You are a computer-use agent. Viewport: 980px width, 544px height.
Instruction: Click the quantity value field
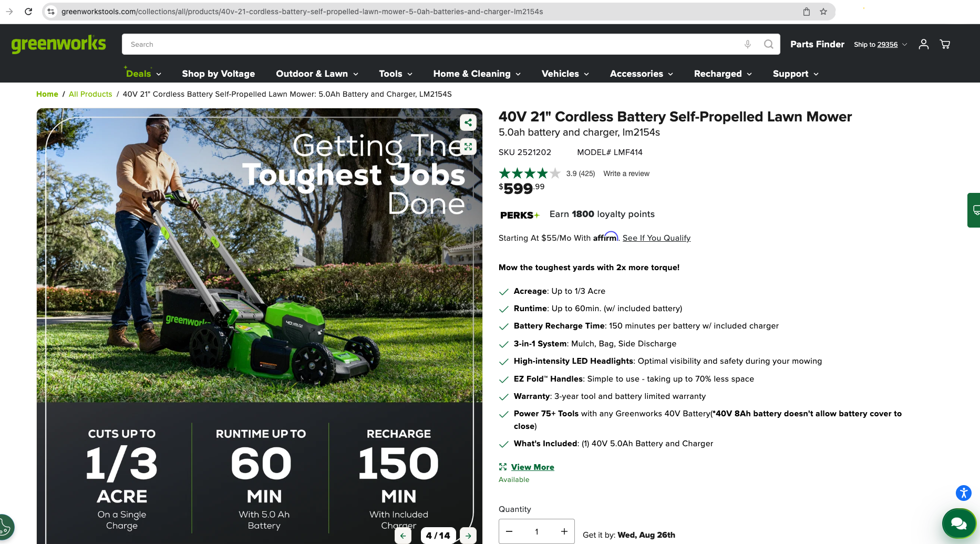537,531
